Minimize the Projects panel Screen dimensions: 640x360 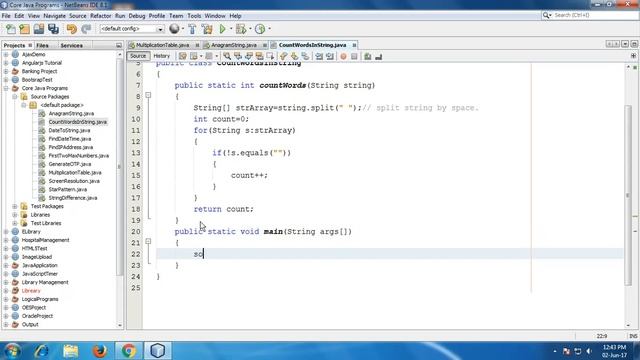(119, 45)
